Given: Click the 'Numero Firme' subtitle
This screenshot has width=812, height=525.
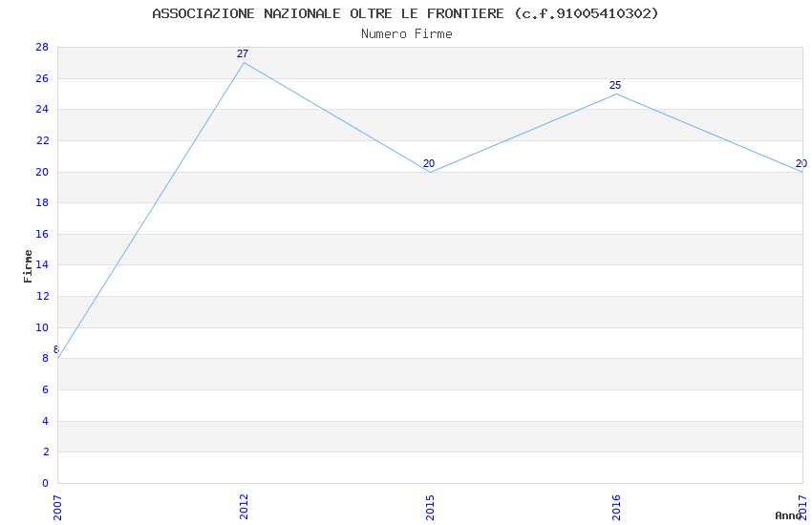Looking at the screenshot, I should pyautogui.click(x=407, y=33).
